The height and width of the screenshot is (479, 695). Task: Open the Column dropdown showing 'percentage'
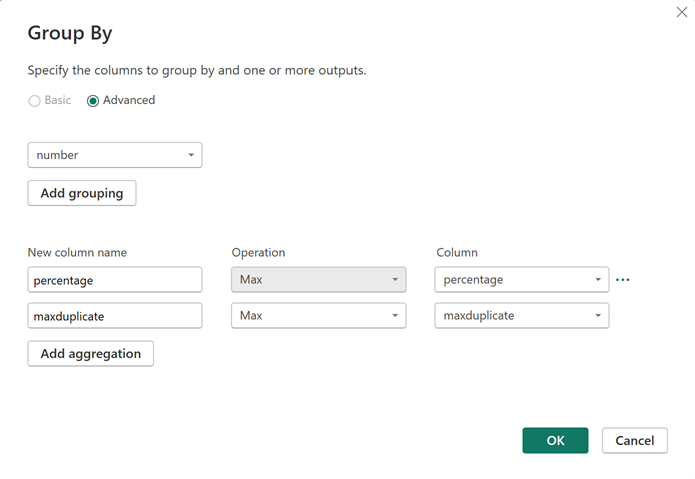point(521,280)
